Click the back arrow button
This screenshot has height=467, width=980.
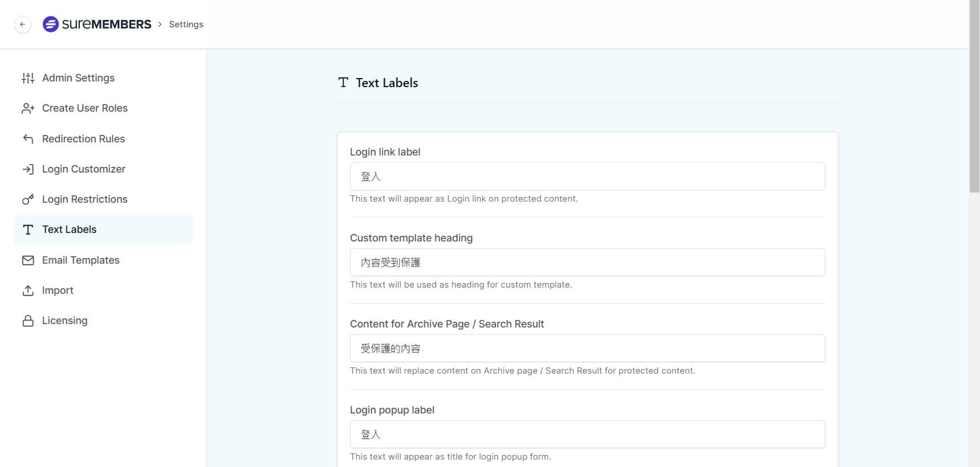(22, 24)
